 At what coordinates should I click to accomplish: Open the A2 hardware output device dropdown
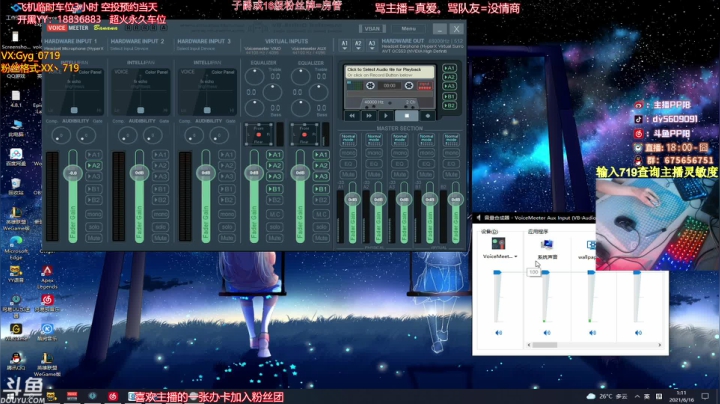358,45
